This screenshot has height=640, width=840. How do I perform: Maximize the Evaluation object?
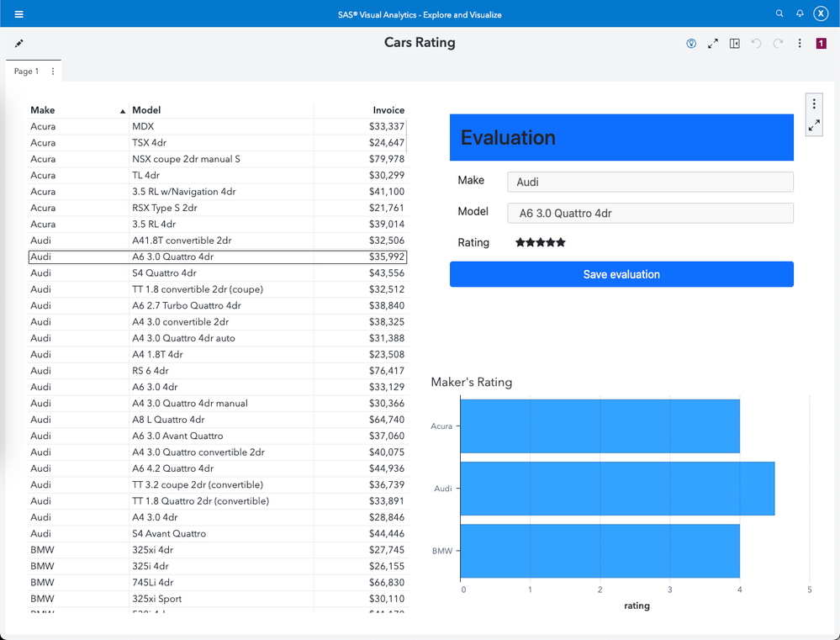click(x=814, y=125)
